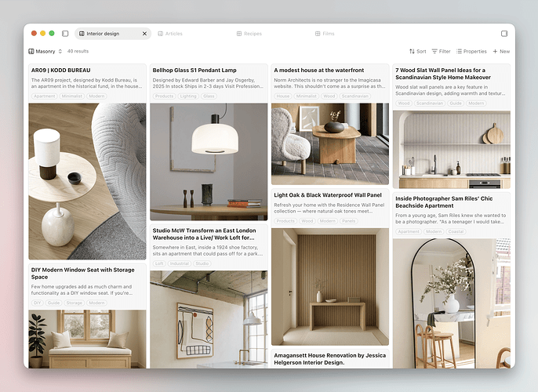The image size is (538, 392).
Task: Open the Masonry view layout dropdown
Action: pyautogui.click(x=45, y=51)
